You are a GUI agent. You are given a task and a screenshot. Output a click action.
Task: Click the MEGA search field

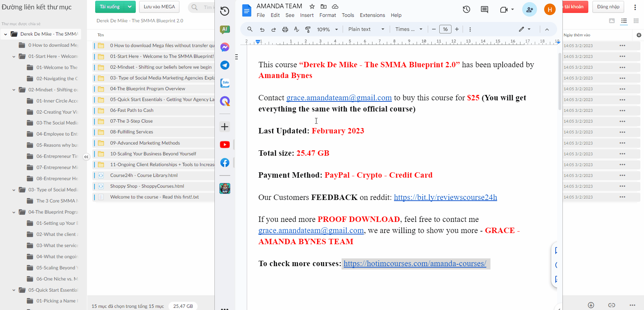[x=201, y=7]
